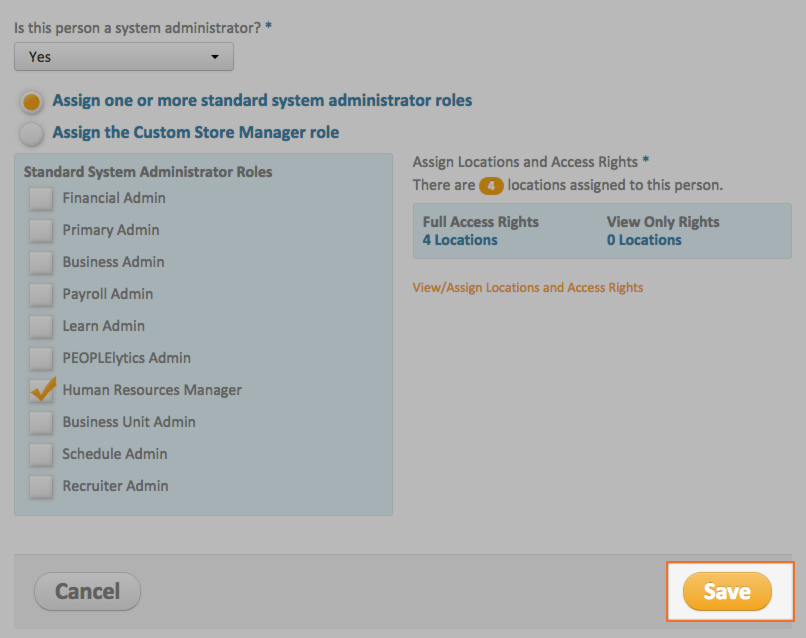Open the system administrator Yes dropdown

[124, 57]
